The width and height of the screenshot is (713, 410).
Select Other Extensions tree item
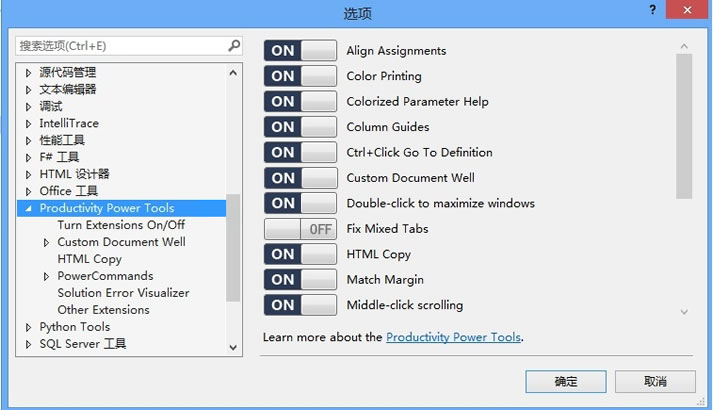pos(103,310)
